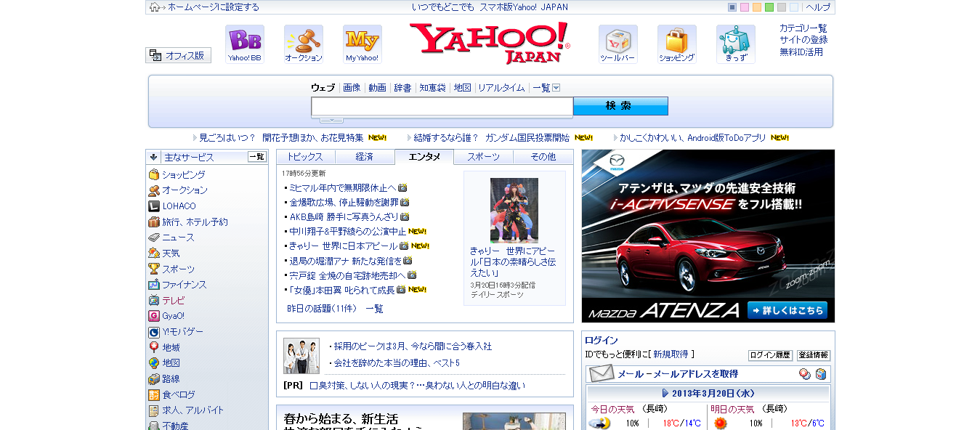Click the 登録情報 button
This screenshot has height=430, width=980.
tap(814, 355)
